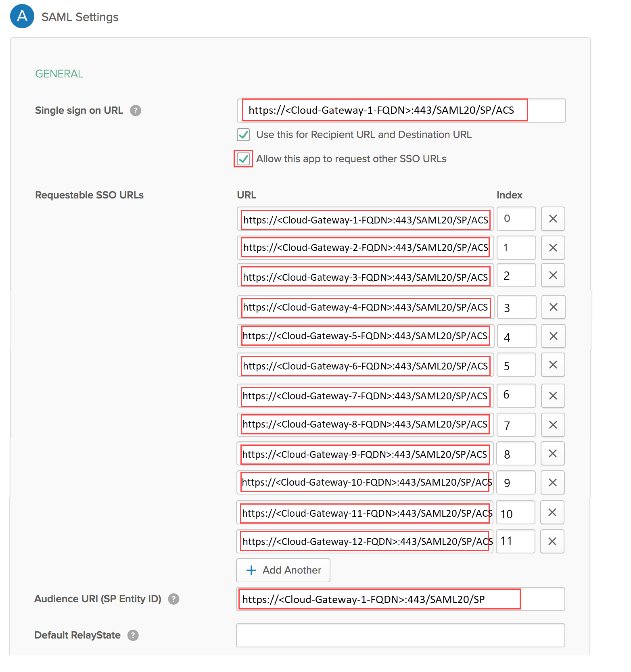Click Add Another button
Viewport: 631px width, 672px height.
(x=283, y=570)
